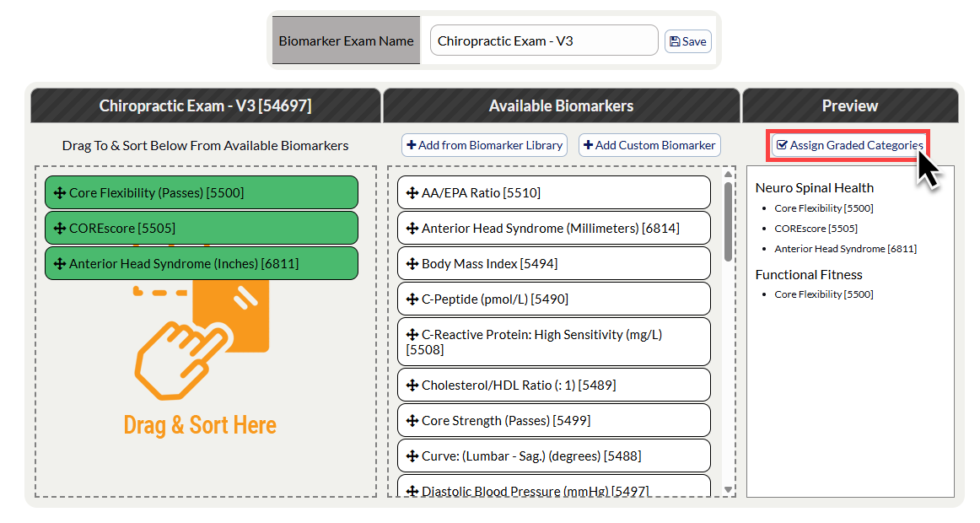Select C-Peptide (pmol/L) [5490] label
Image resolution: width=980 pixels, height=523 pixels.
(x=495, y=300)
